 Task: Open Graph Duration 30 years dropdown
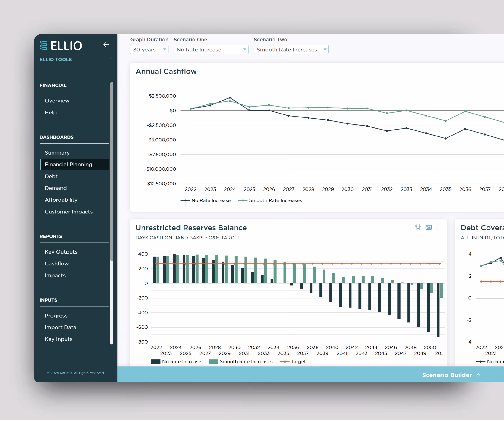click(149, 49)
